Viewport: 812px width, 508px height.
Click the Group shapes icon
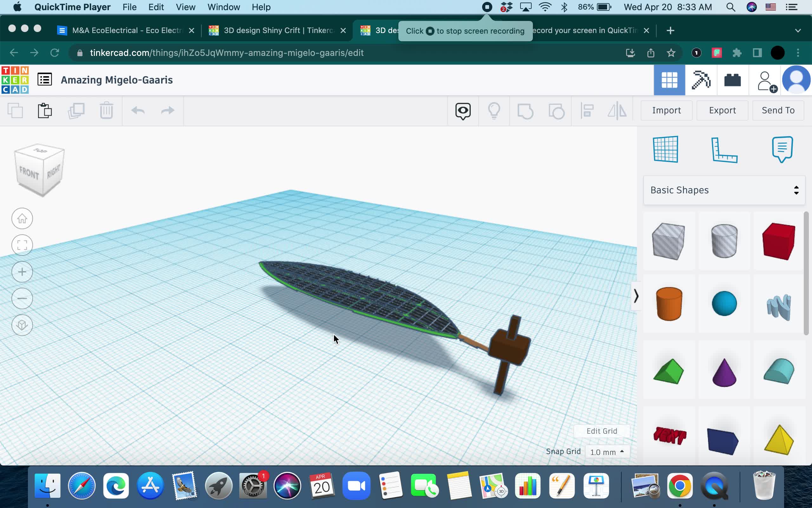(x=525, y=111)
